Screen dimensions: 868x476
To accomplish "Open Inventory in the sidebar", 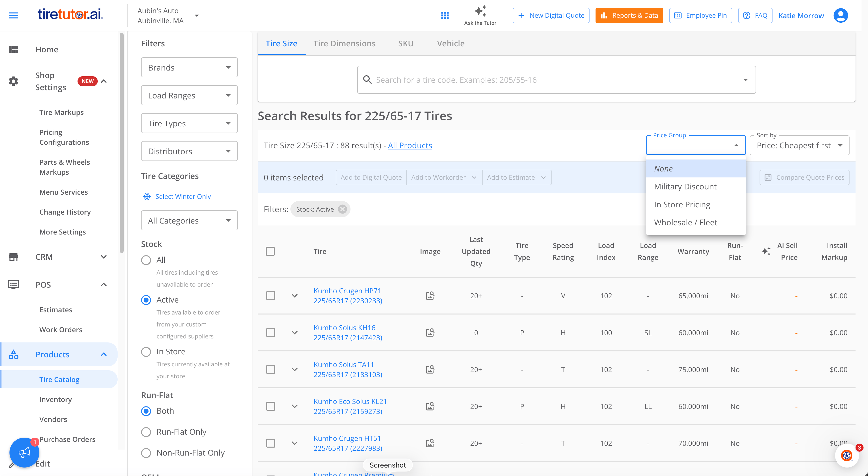I will click(56, 399).
